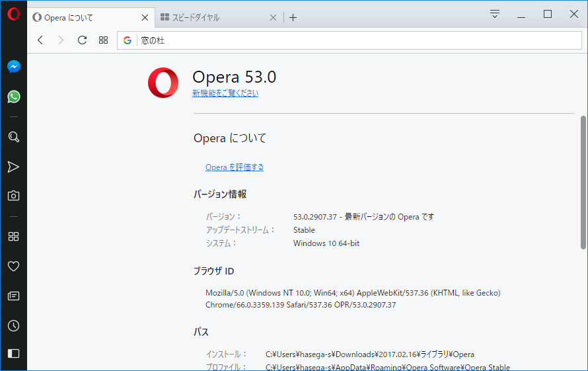Click the Windows 10 64-bit system value
This screenshot has width=588, height=371.
(326, 243)
